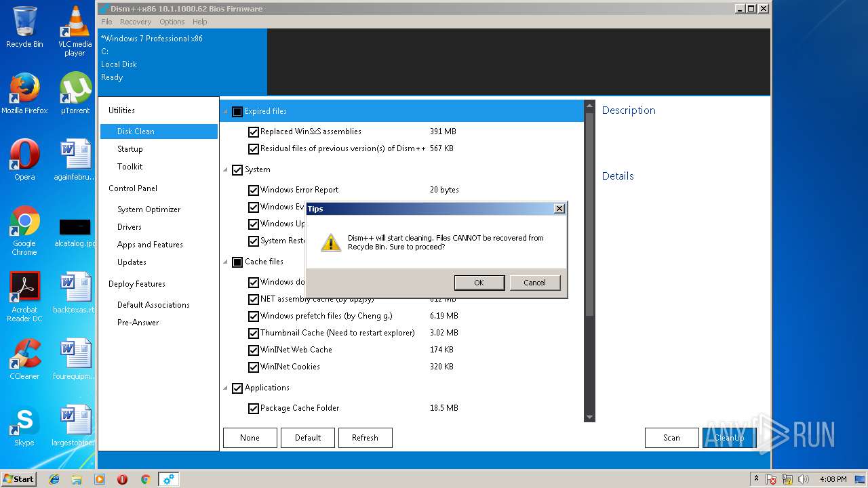Select Toolkit in the sidebar

point(159,167)
